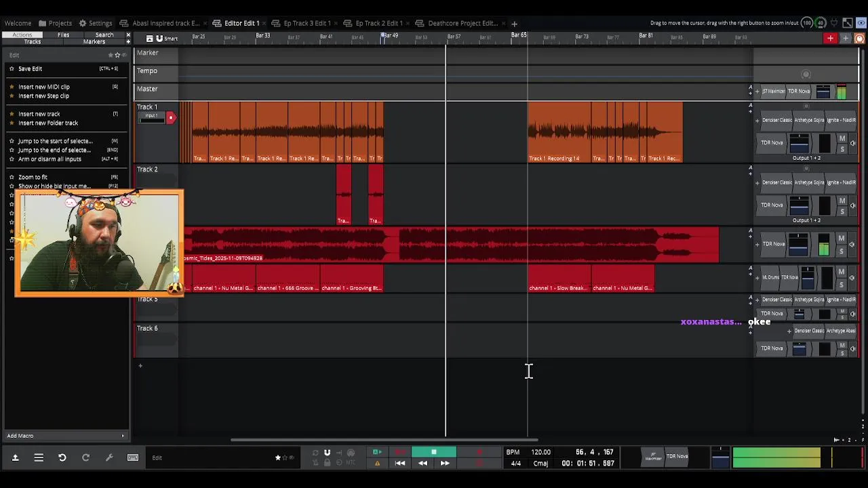The image size is (868, 488).
Task: Open the keyboard shortcuts icon
Action: (133, 458)
